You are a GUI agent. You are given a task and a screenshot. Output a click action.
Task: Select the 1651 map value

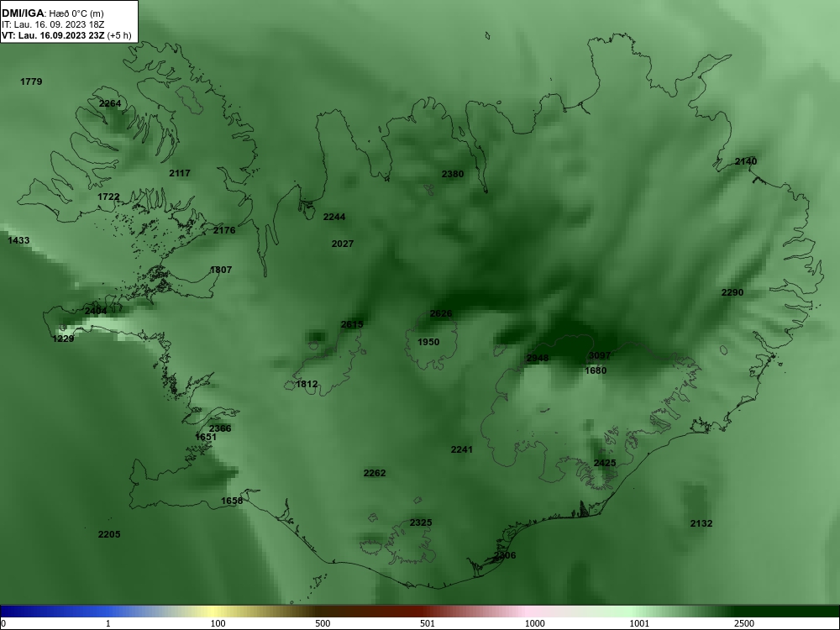[206, 437]
